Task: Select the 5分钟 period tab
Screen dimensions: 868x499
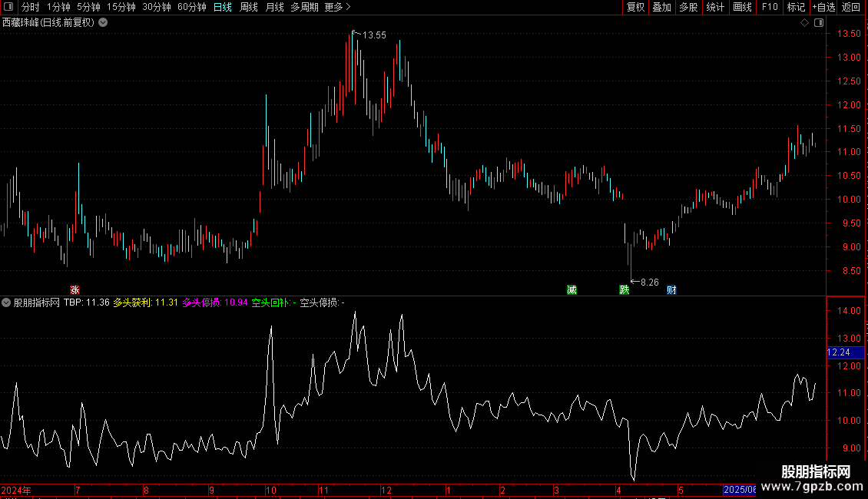Action: [88, 7]
